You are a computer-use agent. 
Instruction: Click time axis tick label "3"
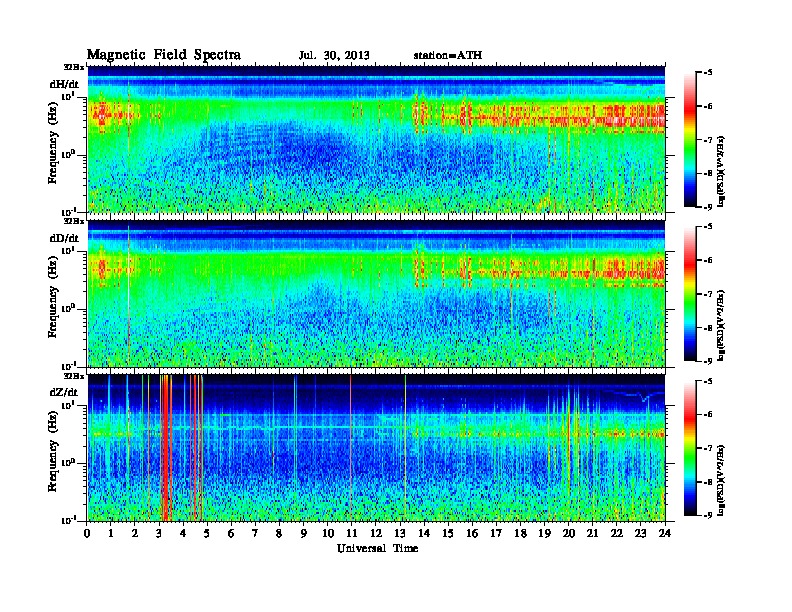159,534
